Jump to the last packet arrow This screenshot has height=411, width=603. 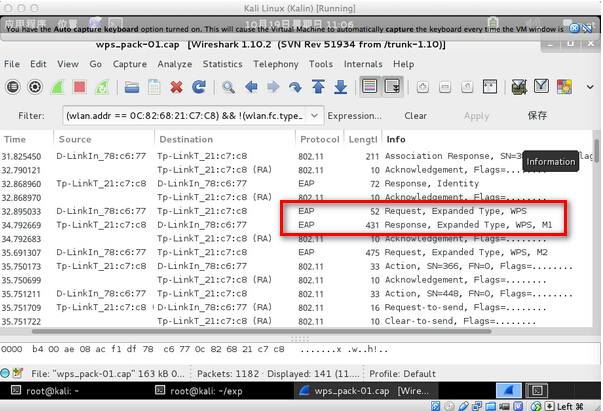pyautogui.click(x=340, y=87)
